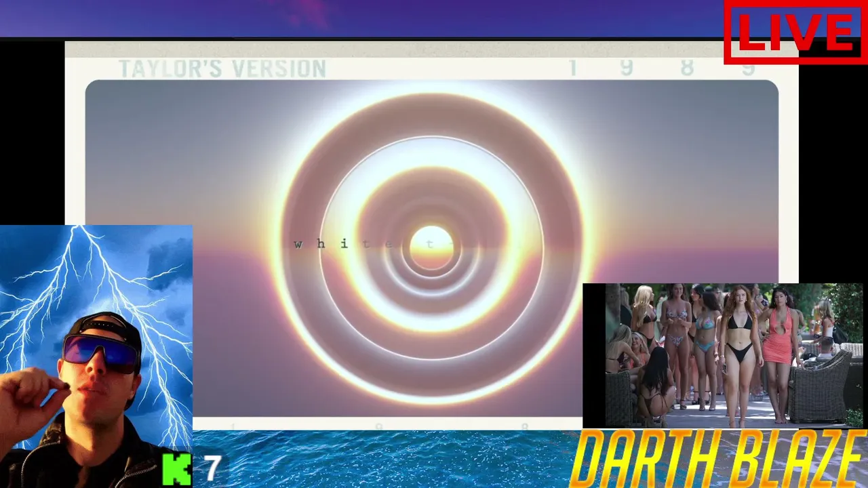Click the "1 9 8 9" album title text

tap(662, 68)
